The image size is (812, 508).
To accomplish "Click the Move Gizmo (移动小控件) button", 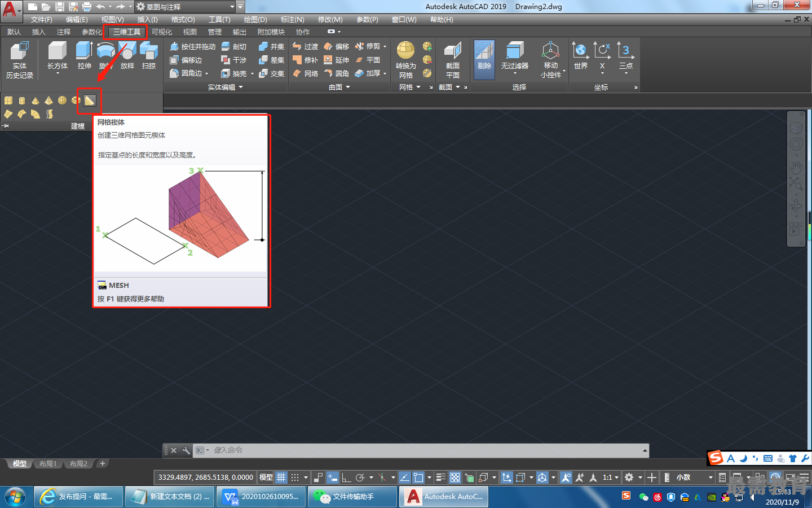I will pyautogui.click(x=551, y=60).
